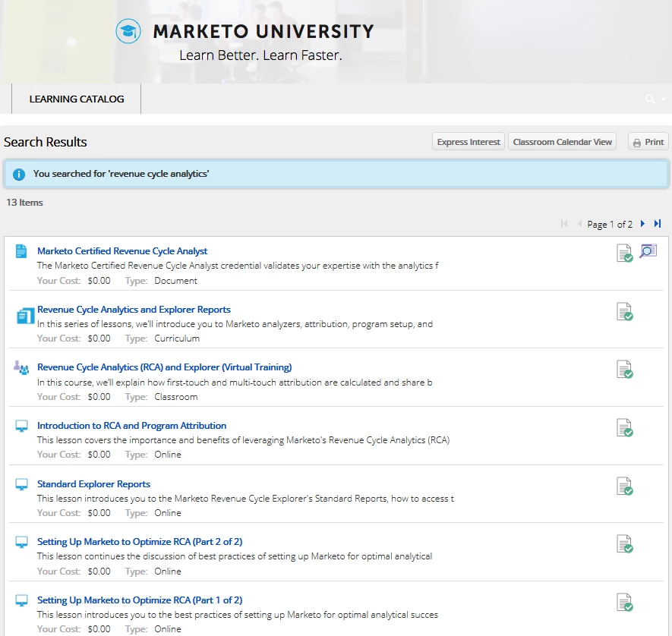Expand the search dropdown arrow in navigation bar

[x=663, y=99]
